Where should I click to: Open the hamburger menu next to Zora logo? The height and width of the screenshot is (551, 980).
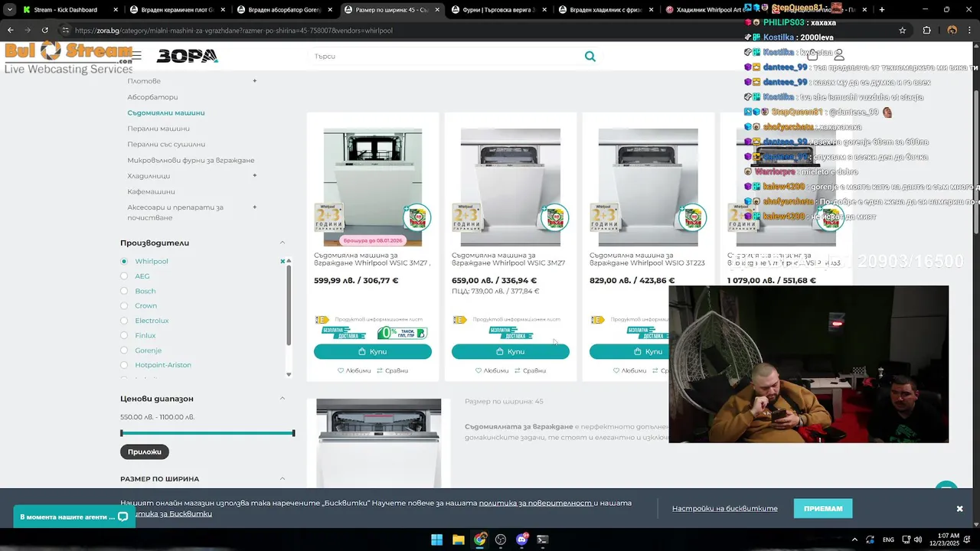pyautogui.click(x=136, y=56)
